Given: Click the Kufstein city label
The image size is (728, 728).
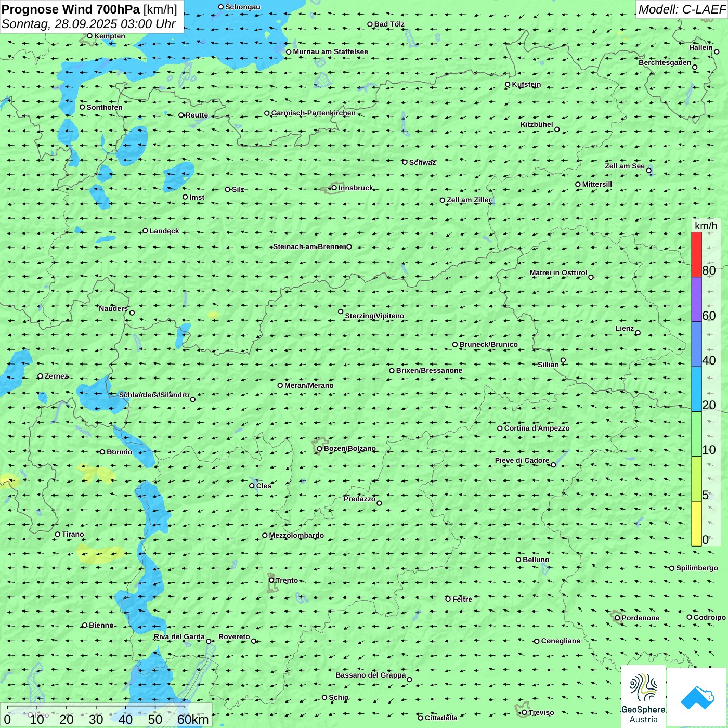Looking at the screenshot, I should [526, 84].
